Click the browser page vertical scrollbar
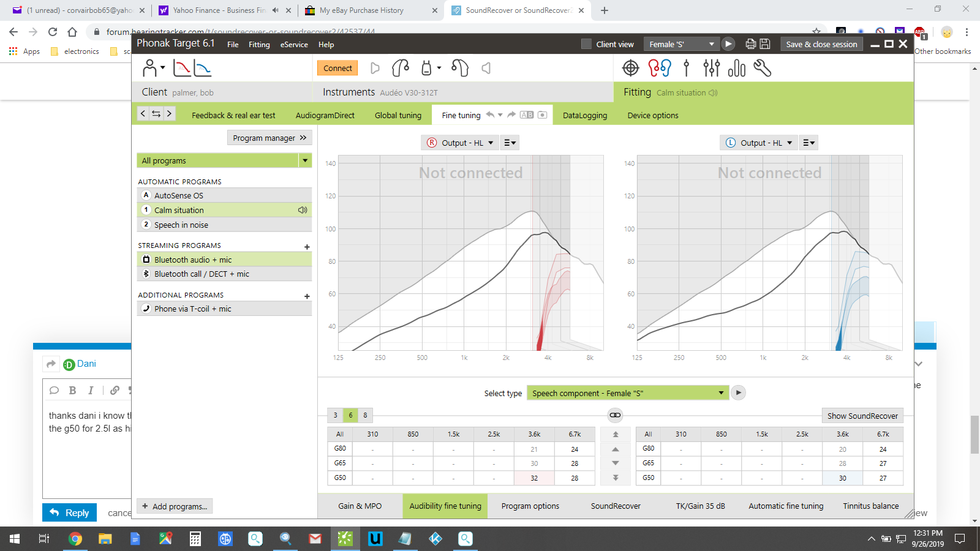 (974, 435)
